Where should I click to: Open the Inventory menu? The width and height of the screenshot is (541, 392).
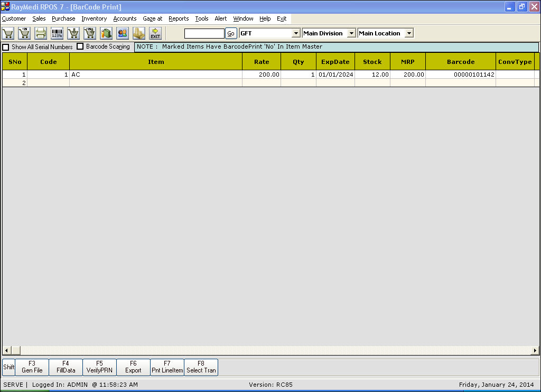[94, 18]
